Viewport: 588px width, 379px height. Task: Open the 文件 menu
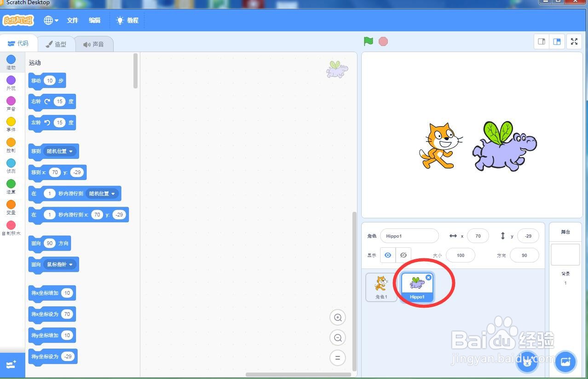73,20
